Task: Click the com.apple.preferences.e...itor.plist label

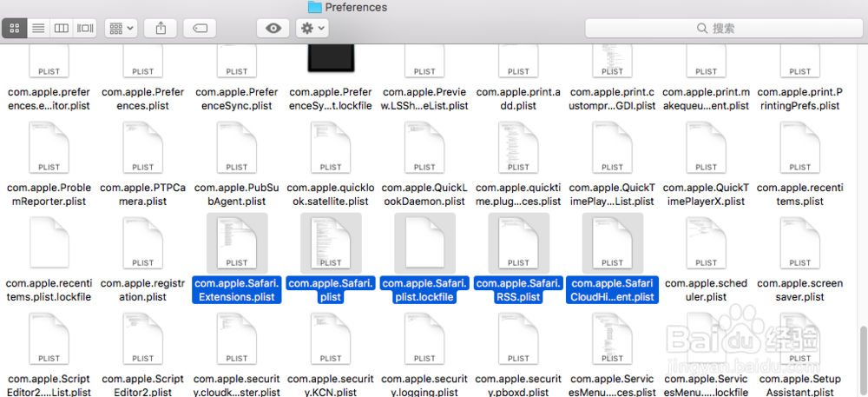Action: [49, 98]
